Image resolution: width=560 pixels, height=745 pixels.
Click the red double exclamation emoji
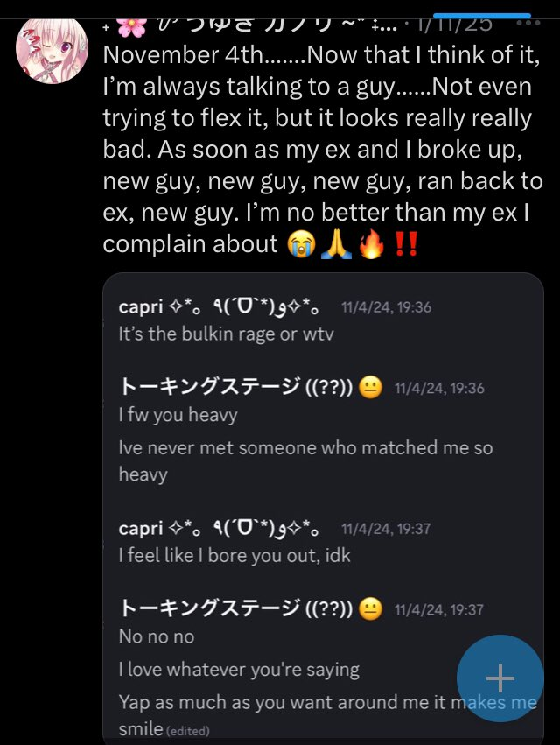405,243
